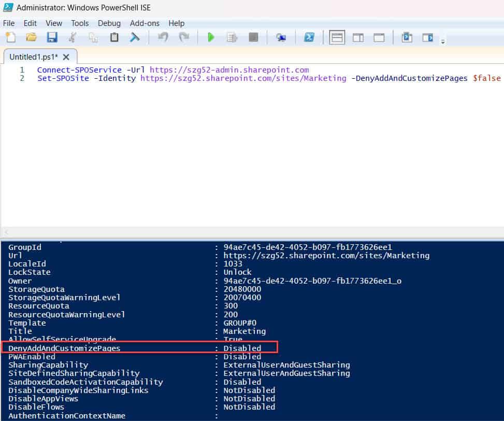
Task: Click the script pane horizontal scrollbar
Action: point(252,232)
